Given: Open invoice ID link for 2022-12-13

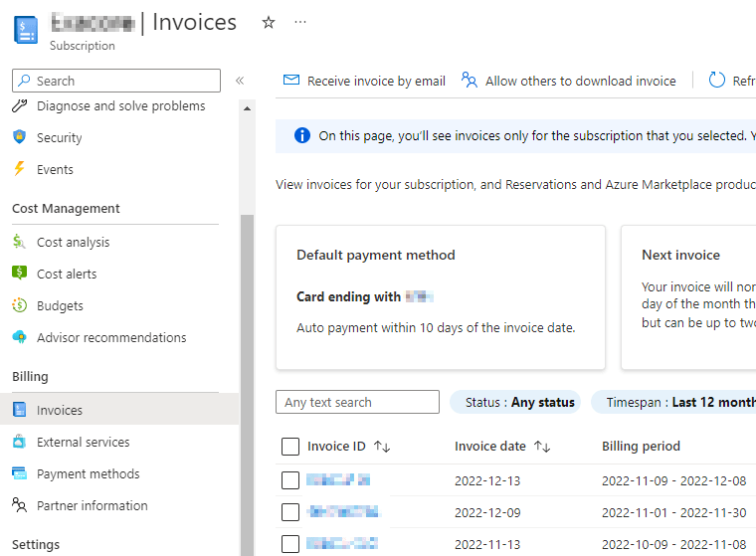Looking at the screenshot, I should (x=338, y=479).
